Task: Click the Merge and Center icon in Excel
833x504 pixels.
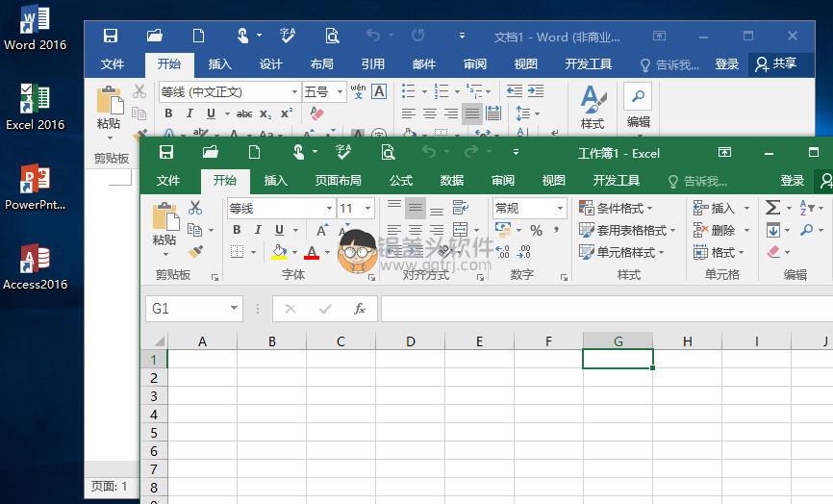Action: pos(460,230)
